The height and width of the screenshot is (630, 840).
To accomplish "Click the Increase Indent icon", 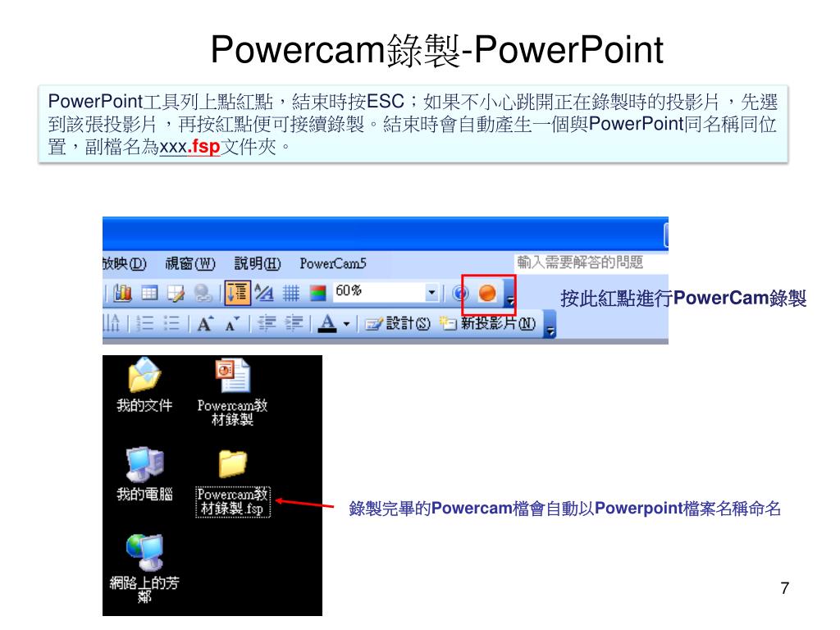I will pyautogui.click(x=293, y=323).
